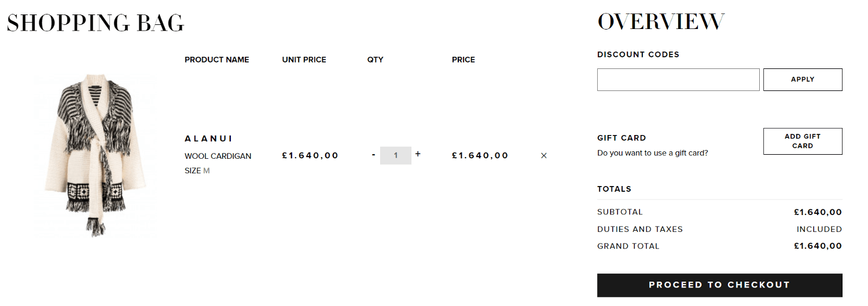The image size is (868, 306).
Task: Click the discount codes input field
Action: coord(678,79)
